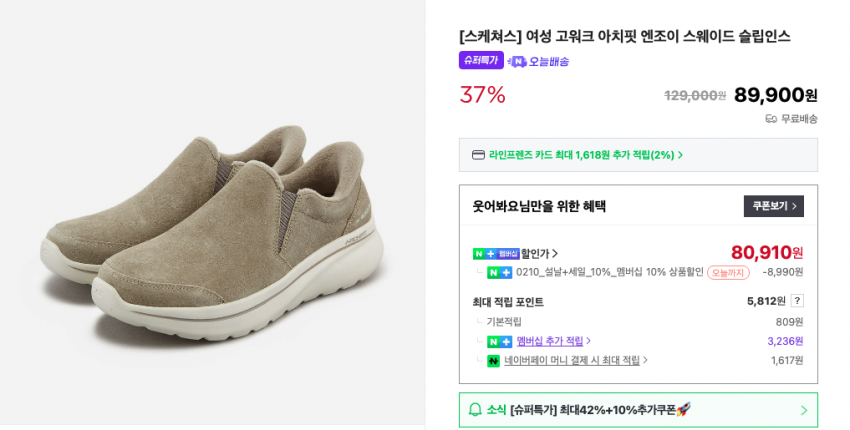Click the 슈퍼특가 purple badge
850x430 pixels.
click(481, 61)
